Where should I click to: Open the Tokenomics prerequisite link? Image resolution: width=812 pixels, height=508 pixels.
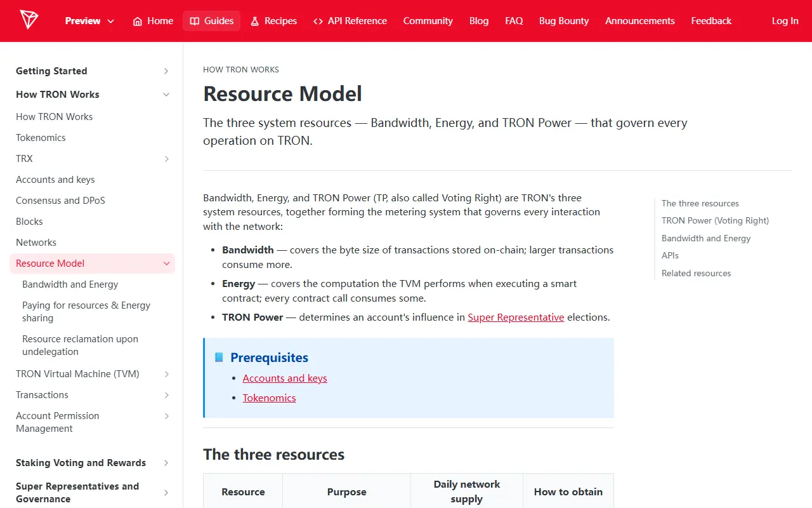point(269,398)
